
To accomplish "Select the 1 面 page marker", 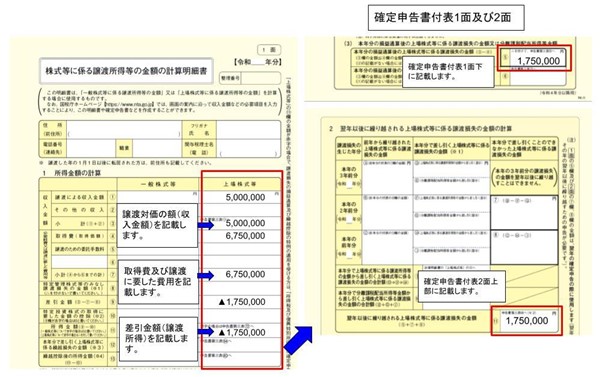I will click(x=269, y=50).
